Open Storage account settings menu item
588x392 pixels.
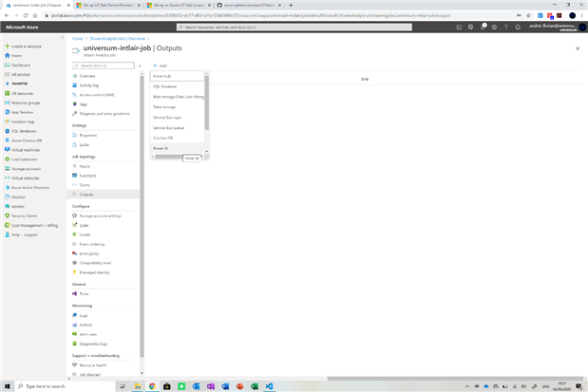[103, 215]
